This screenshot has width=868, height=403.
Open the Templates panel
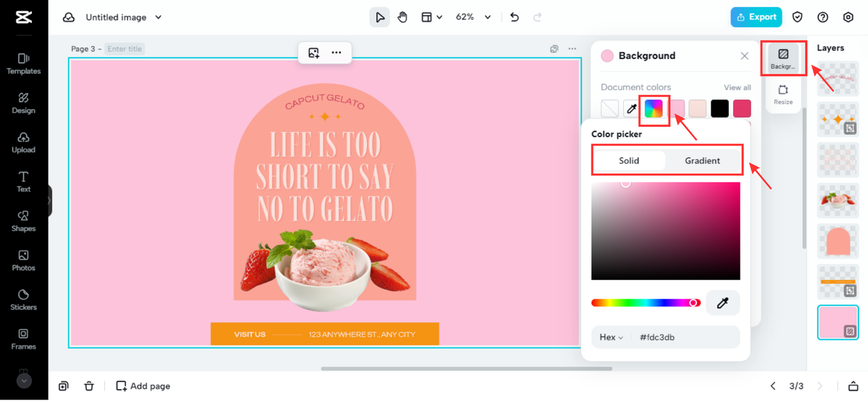coord(24,64)
